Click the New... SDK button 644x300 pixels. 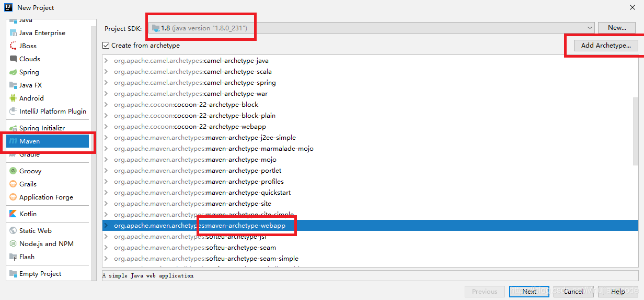coord(617,28)
